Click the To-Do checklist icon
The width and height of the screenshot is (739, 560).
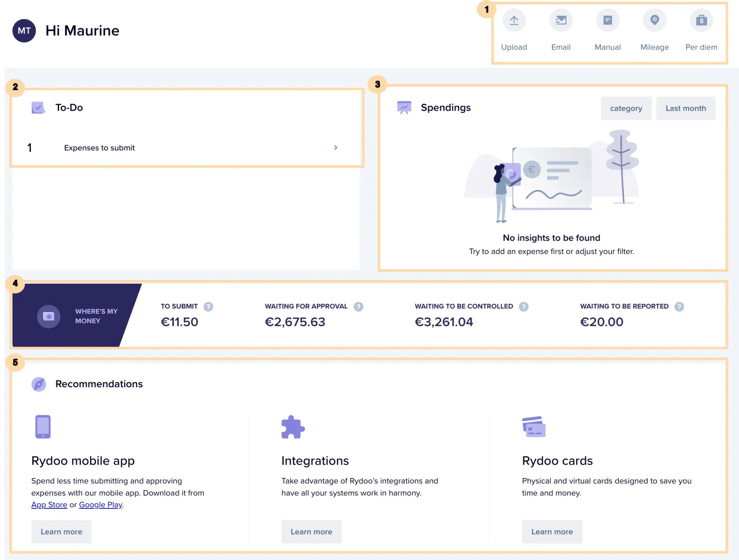click(x=38, y=108)
